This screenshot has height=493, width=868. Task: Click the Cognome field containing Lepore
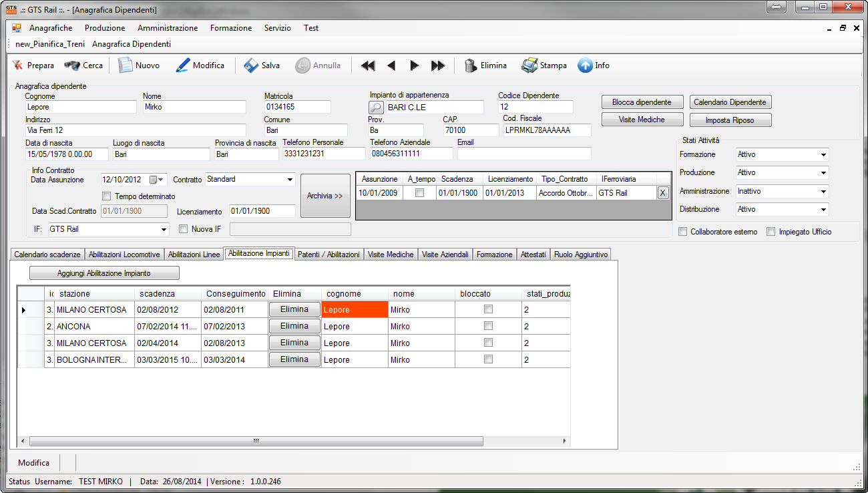pos(81,107)
